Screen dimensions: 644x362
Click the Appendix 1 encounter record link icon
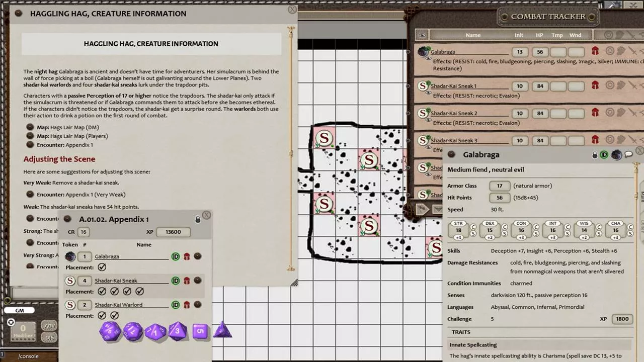coord(67,219)
